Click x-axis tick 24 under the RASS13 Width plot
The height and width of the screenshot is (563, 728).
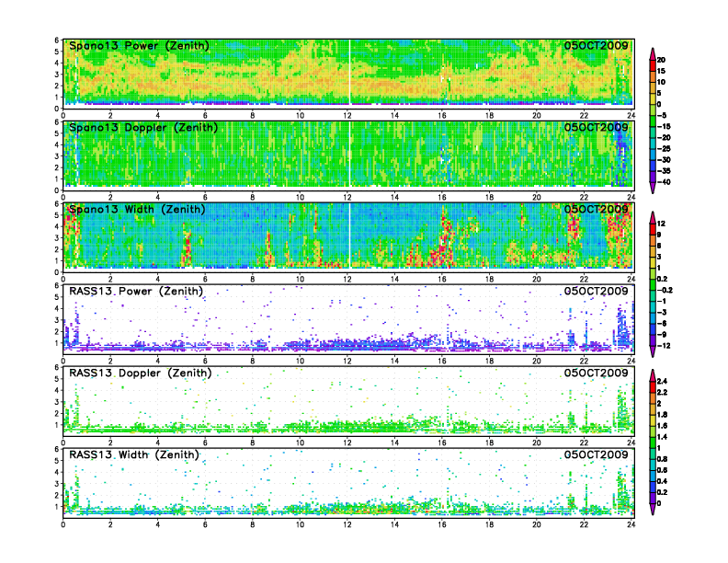[x=631, y=524]
